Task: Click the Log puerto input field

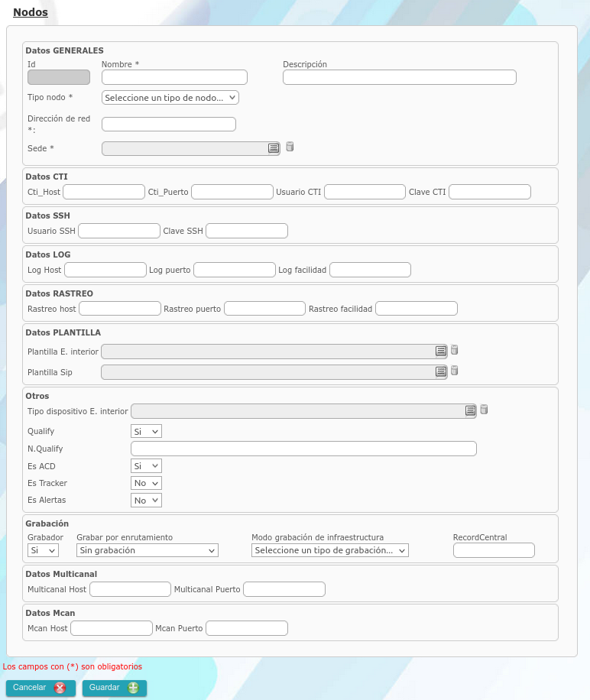Action: point(235,270)
